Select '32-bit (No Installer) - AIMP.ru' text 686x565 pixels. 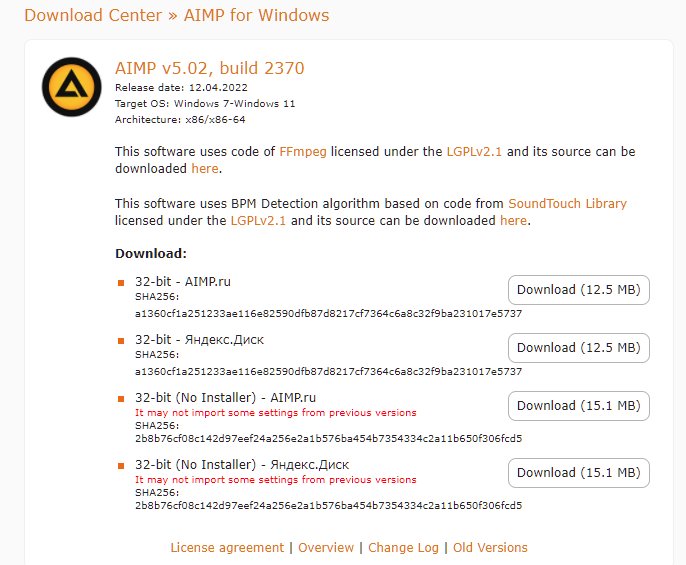225,398
